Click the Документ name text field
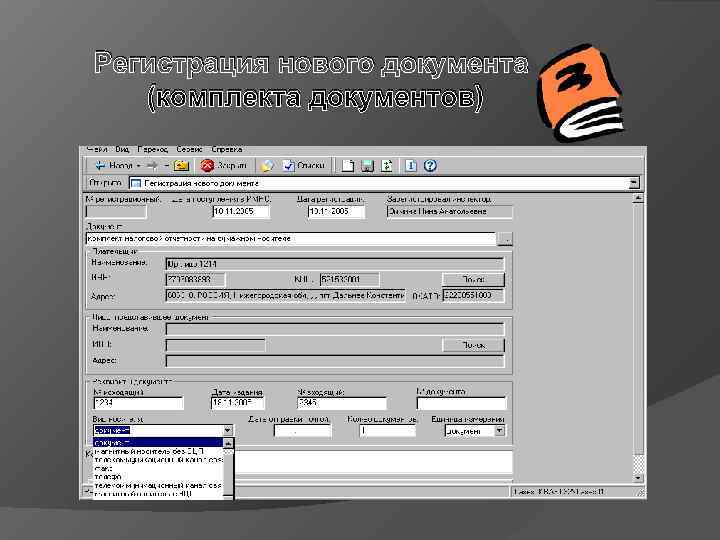 291,239
